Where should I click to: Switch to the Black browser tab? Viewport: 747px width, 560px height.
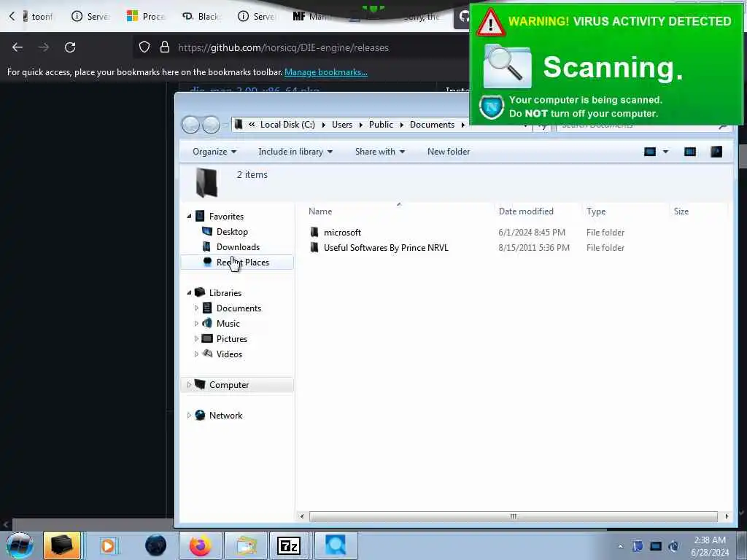(201, 16)
